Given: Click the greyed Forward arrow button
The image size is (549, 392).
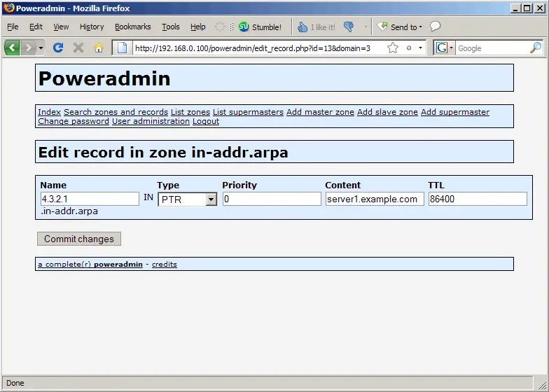Looking at the screenshot, I should pos(28,48).
